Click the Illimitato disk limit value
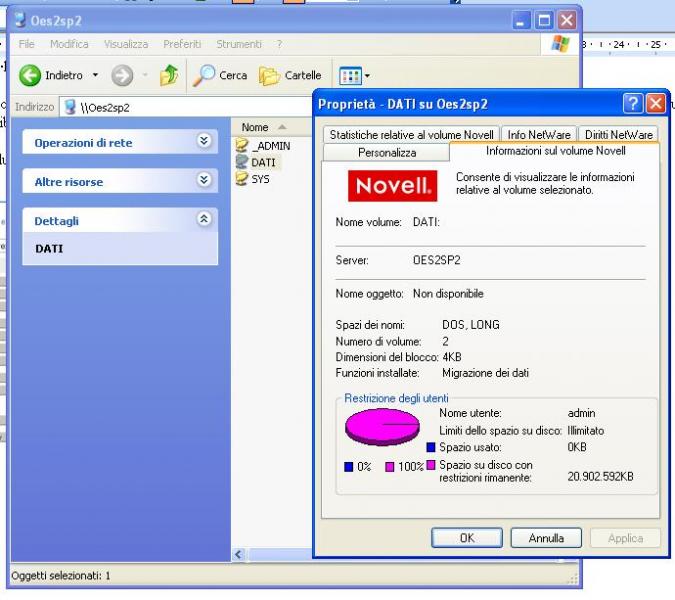675x600 pixels. click(x=585, y=430)
